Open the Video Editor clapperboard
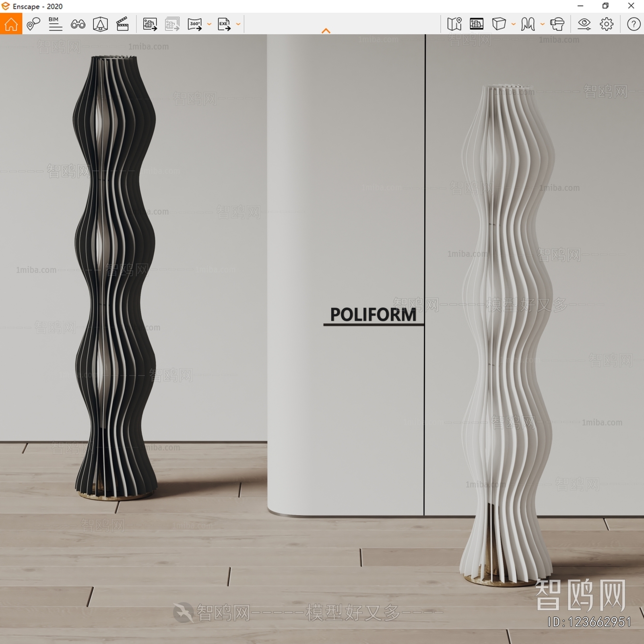Viewport: 644px width, 644px height. click(122, 24)
